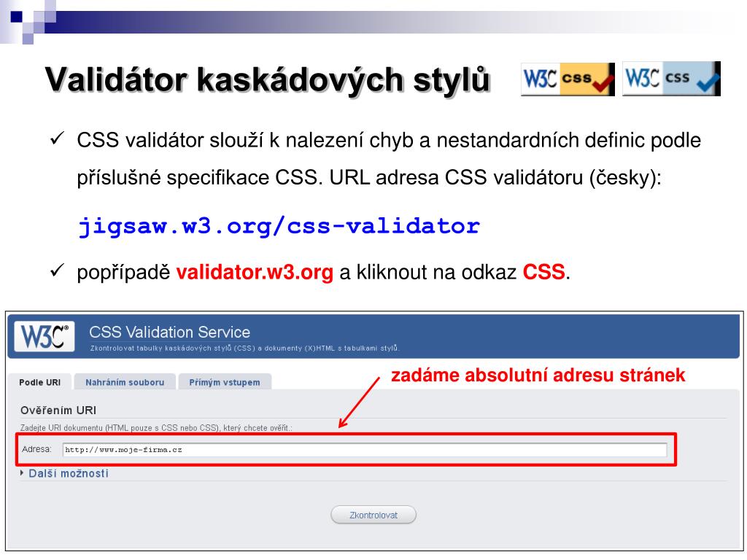Select the Podle URI tab
Image resolution: width=747 pixels, height=560 pixels.
(39, 382)
